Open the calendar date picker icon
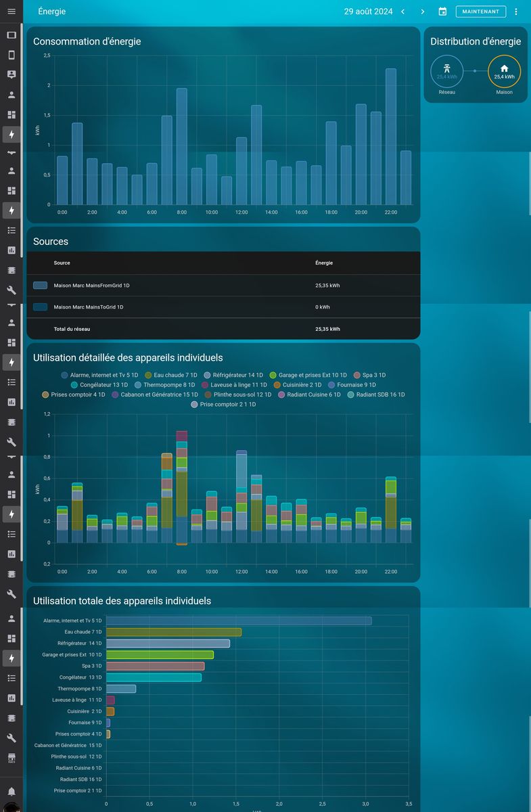Image resolution: width=531 pixels, height=812 pixels. pos(442,12)
